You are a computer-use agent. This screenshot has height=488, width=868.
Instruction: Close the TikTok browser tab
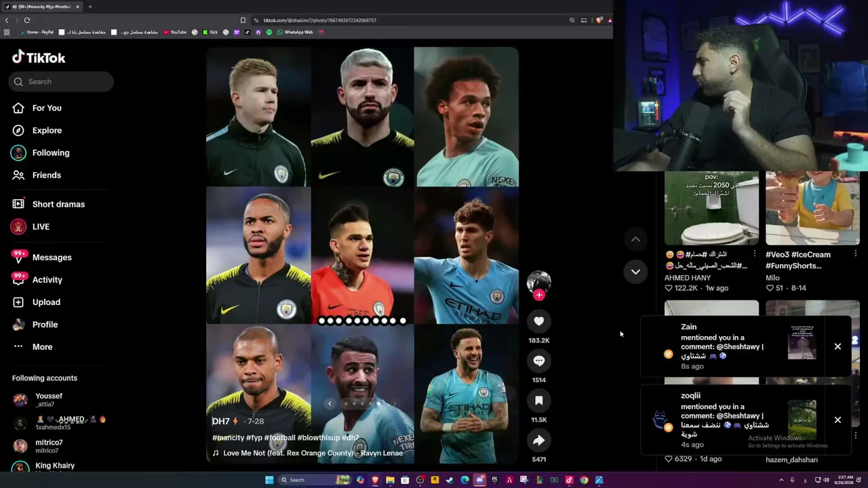(x=77, y=7)
